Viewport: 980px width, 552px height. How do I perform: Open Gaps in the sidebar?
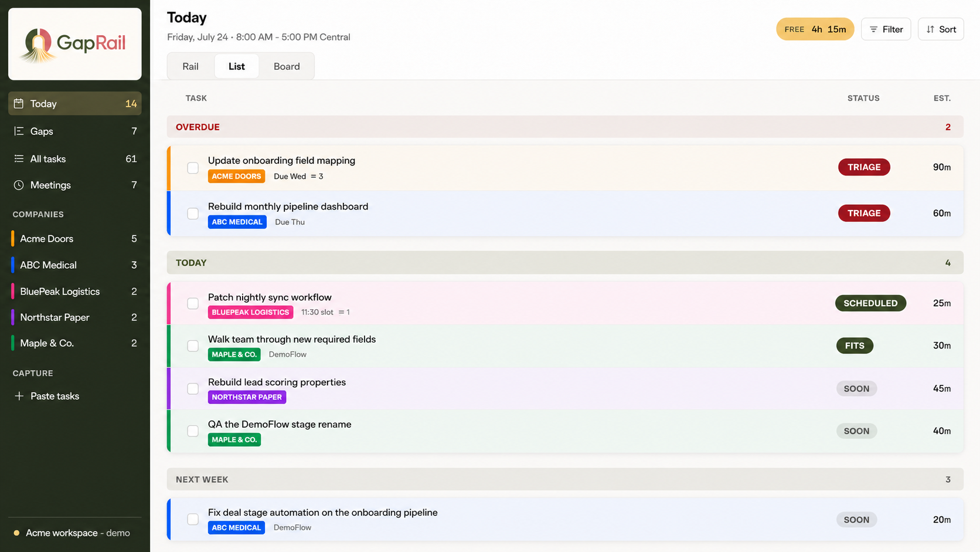tap(74, 131)
